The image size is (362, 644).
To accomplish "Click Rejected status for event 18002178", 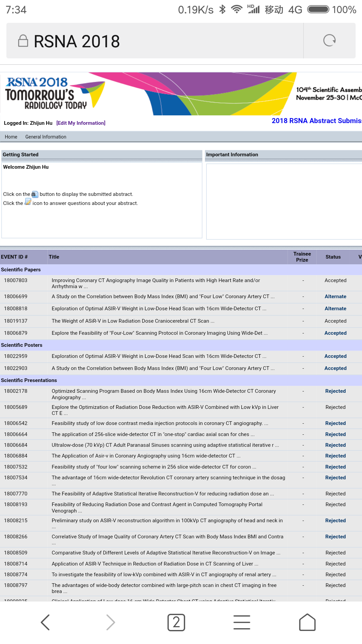I will [335, 391].
